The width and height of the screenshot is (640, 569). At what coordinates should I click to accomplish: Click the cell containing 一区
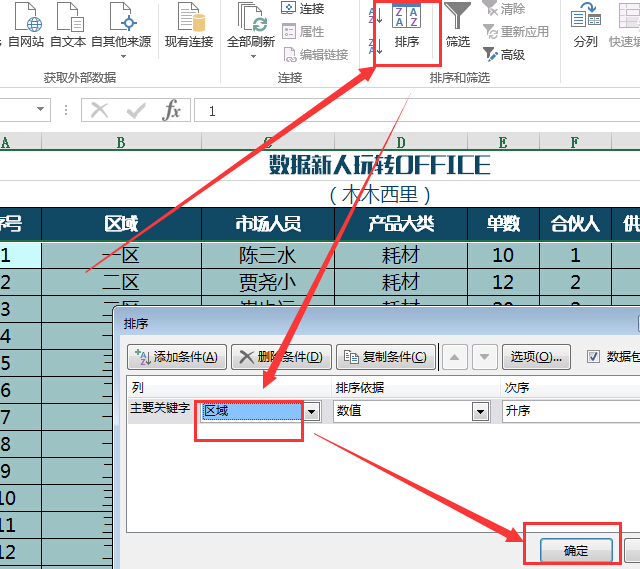pyautogui.click(x=121, y=256)
